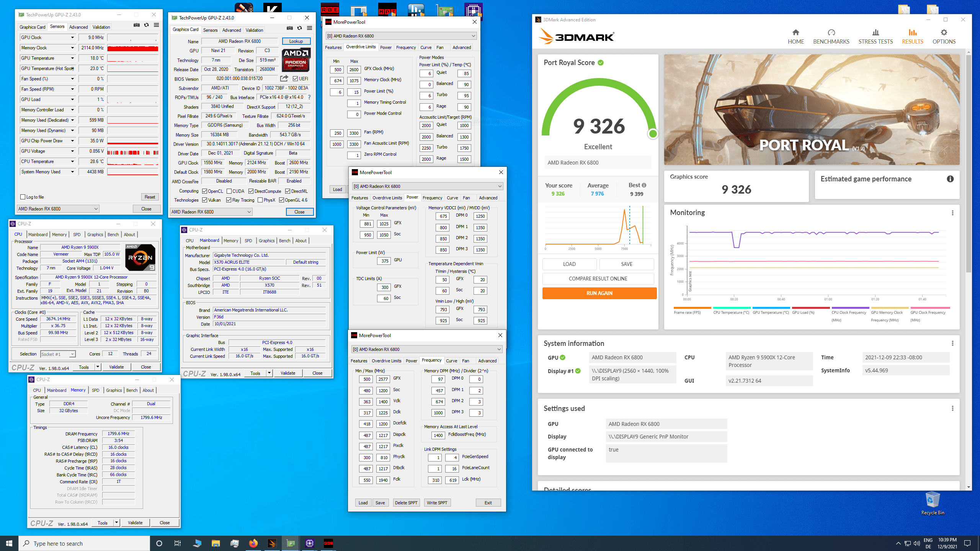
Task: Expand Memory Clock sensor dropdown
Action: [x=72, y=48]
